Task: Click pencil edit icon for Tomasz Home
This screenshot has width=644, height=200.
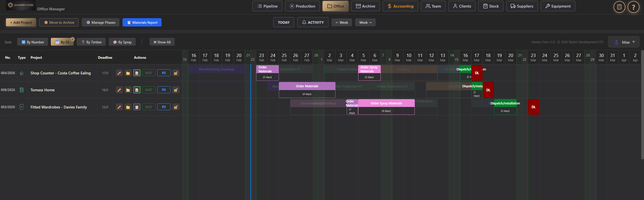Action: (119, 90)
